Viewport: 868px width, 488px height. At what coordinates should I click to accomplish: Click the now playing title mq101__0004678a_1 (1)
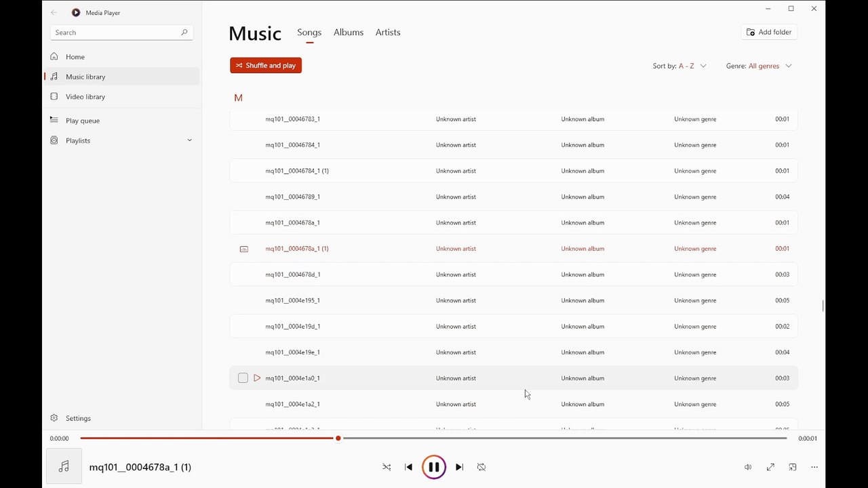pos(140,467)
